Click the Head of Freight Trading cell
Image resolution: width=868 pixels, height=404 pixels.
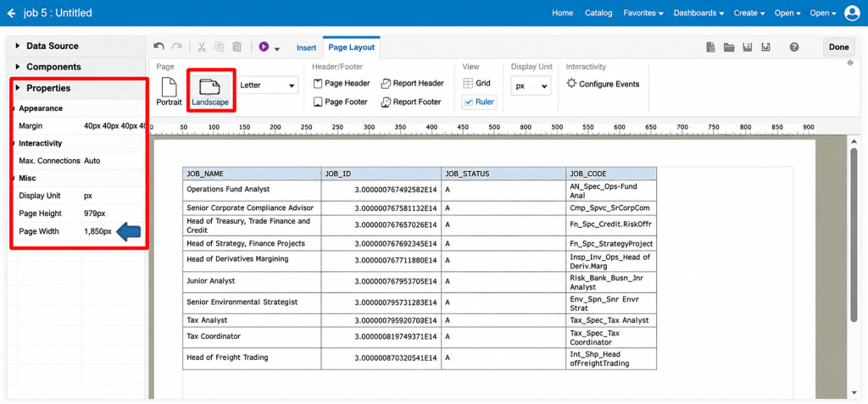[x=251, y=358]
